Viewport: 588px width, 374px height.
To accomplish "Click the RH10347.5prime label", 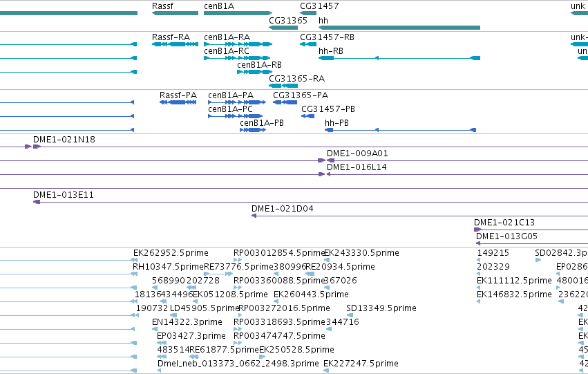I will (x=168, y=267).
